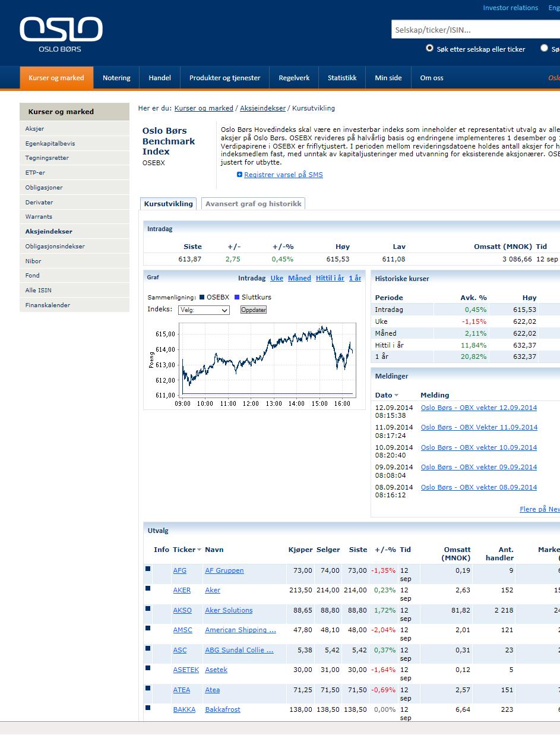Select the 'Søk etter selskap eller ticker' radio

click(x=429, y=48)
